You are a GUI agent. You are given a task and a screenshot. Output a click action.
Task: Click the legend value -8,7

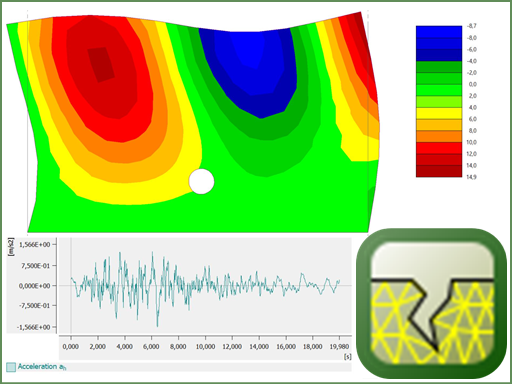click(x=472, y=26)
